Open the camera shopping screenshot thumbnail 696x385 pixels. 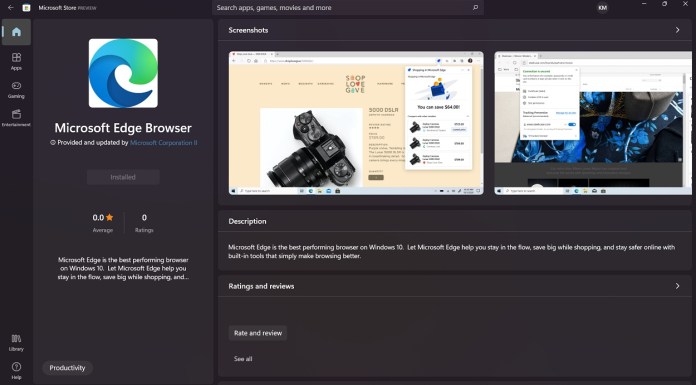point(356,123)
